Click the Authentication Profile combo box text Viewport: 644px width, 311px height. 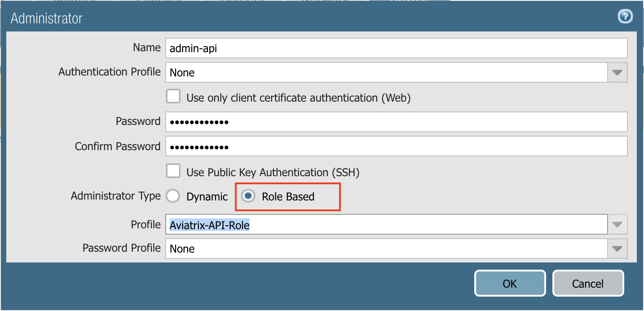tap(386, 72)
